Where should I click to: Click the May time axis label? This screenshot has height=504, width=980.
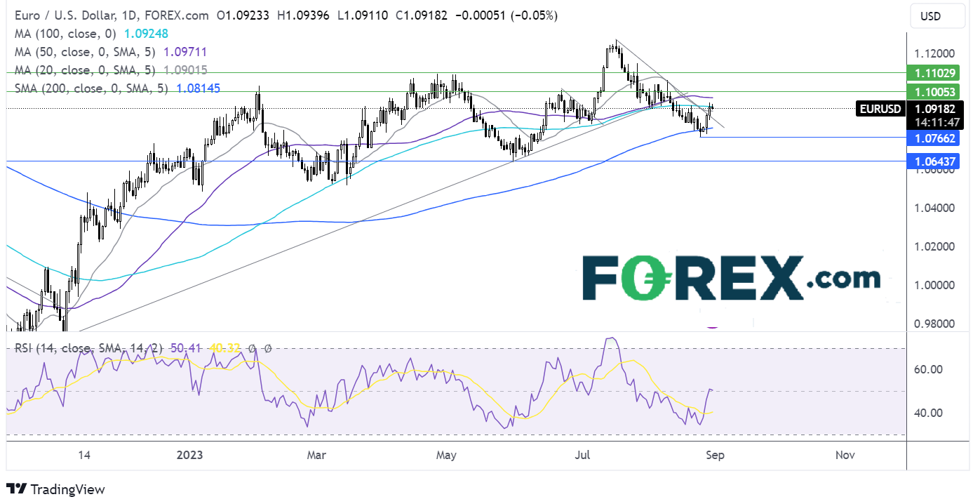pyautogui.click(x=446, y=455)
